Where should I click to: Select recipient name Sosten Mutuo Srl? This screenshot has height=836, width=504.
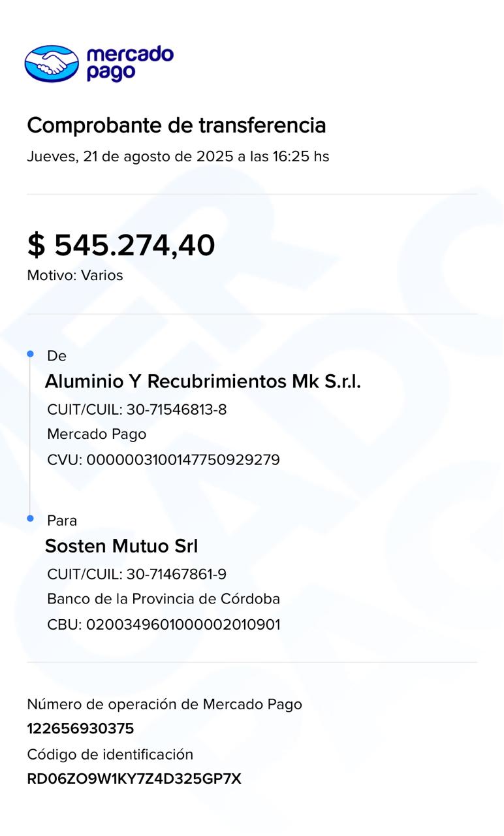[121, 546]
